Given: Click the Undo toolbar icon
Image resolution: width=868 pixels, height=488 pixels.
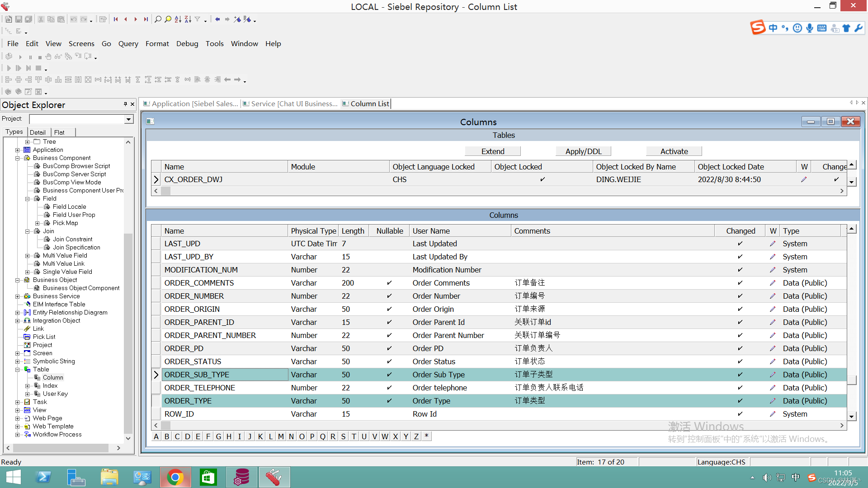Looking at the screenshot, I should pos(74,19).
